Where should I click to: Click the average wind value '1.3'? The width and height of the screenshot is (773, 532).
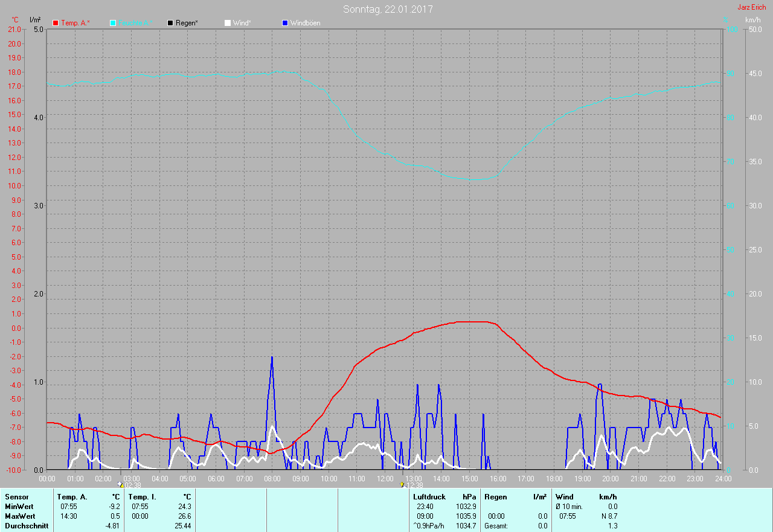coord(612,526)
